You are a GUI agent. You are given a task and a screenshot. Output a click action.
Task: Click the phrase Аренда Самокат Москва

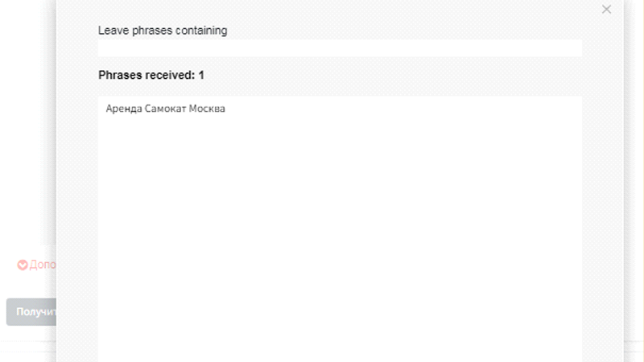[x=166, y=109]
